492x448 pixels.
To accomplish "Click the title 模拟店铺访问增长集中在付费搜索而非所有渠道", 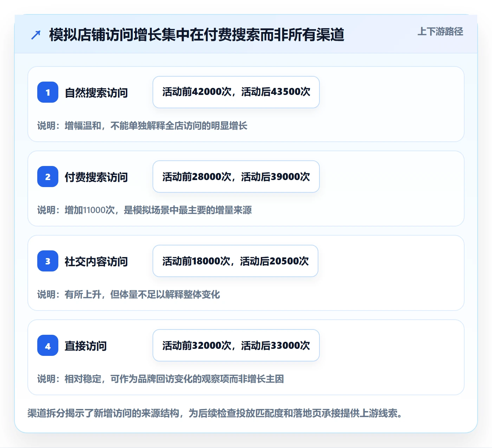I will click(x=196, y=35).
